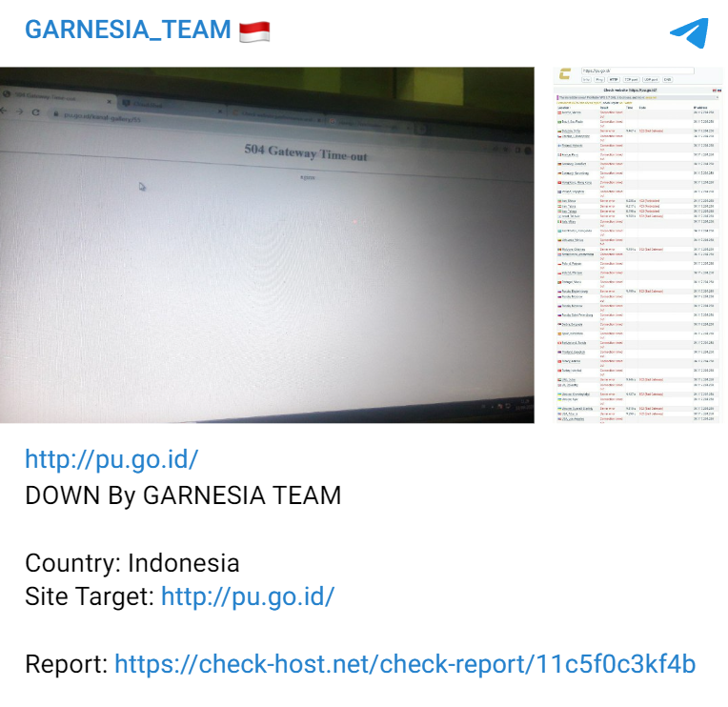728x707 pixels.
Task: Open the 504 Gateway Time-out photo
Action: [x=267, y=245]
